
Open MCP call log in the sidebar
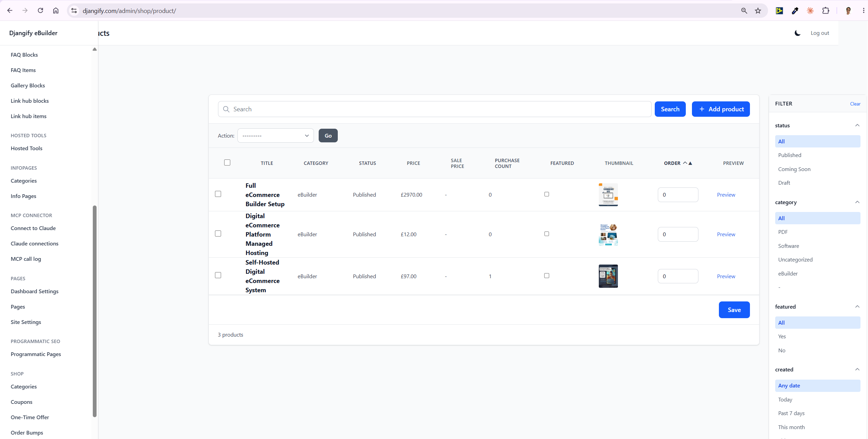pos(26,259)
